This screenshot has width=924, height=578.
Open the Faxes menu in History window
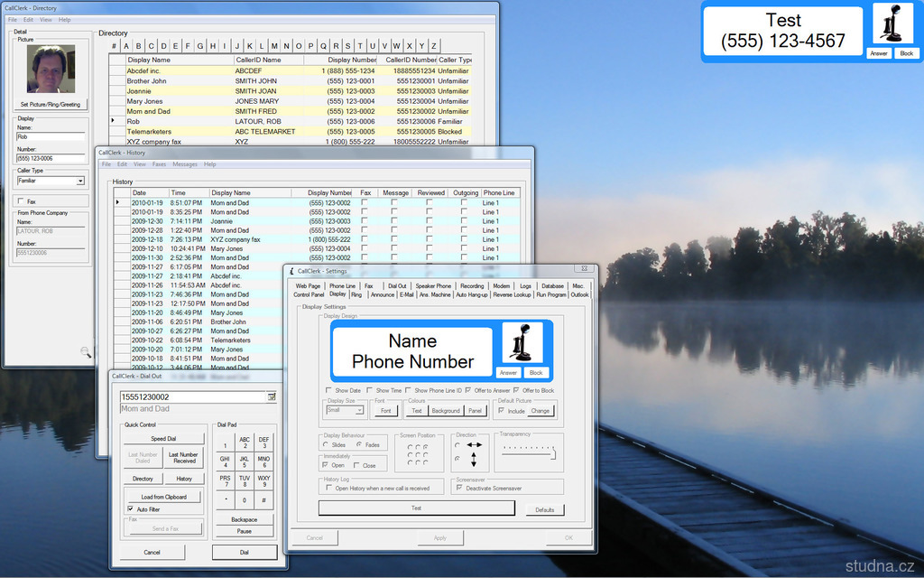159,164
